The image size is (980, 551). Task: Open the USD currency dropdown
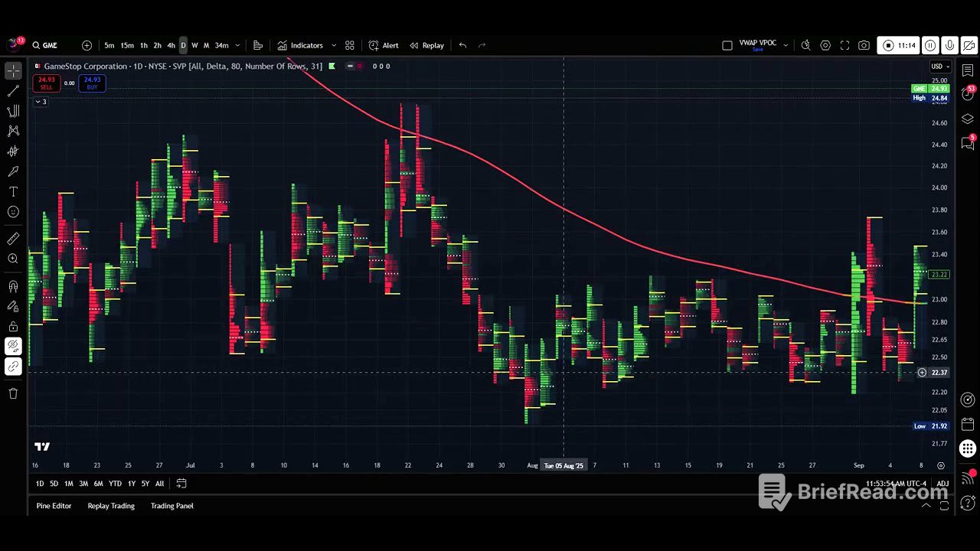939,66
